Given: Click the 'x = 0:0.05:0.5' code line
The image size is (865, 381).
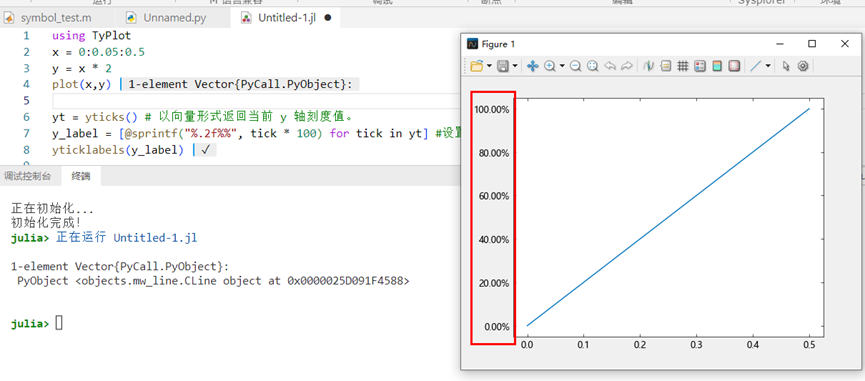Looking at the screenshot, I should coord(98,52).
